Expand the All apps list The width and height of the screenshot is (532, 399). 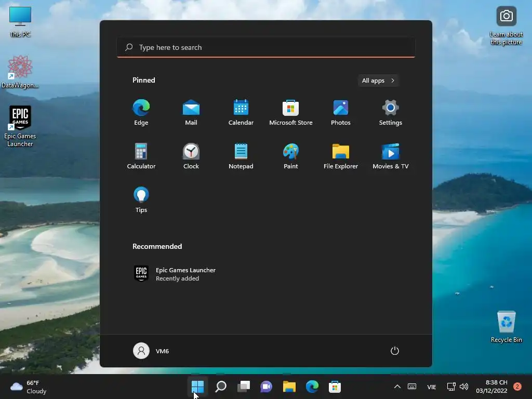378,81
